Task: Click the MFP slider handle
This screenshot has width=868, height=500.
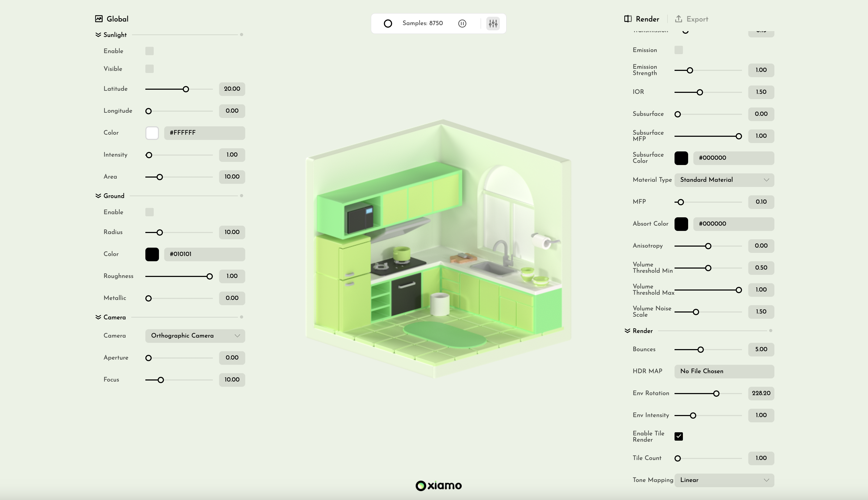Action: (681, 202)
